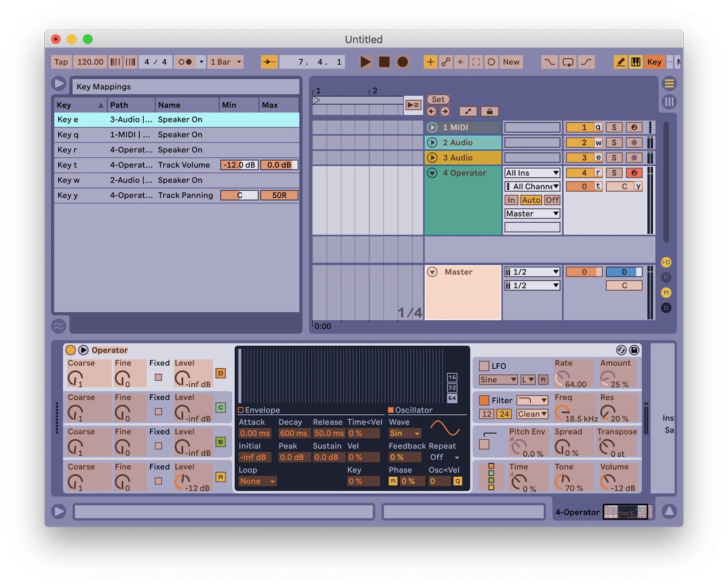
Task: Open the Groove Pool wave icon
Action: 59,326
